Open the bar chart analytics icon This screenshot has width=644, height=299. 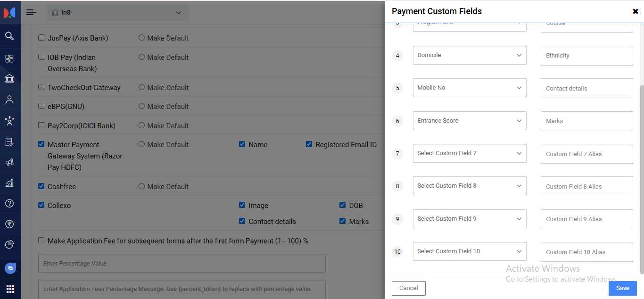point(9,183)
